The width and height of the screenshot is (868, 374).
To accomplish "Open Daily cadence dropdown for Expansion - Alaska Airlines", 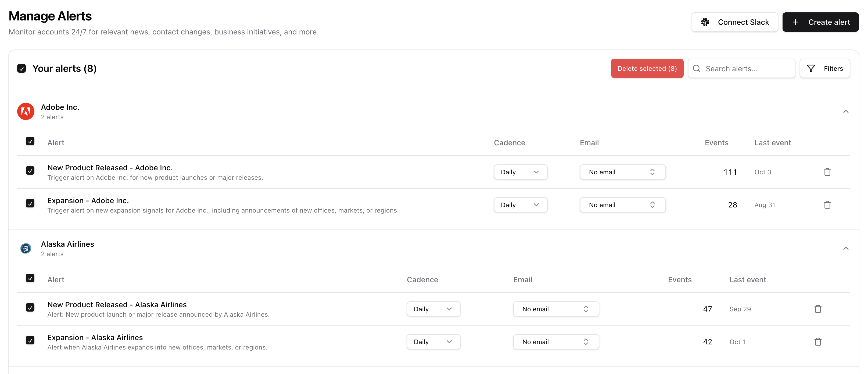I will [x=433, y=342].
